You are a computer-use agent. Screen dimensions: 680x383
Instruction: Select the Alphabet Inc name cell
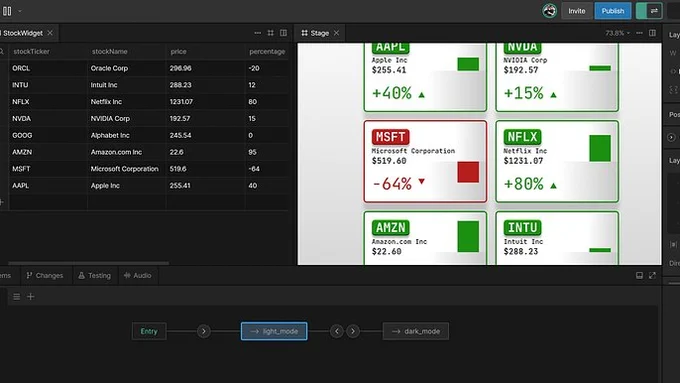(126, 135)
